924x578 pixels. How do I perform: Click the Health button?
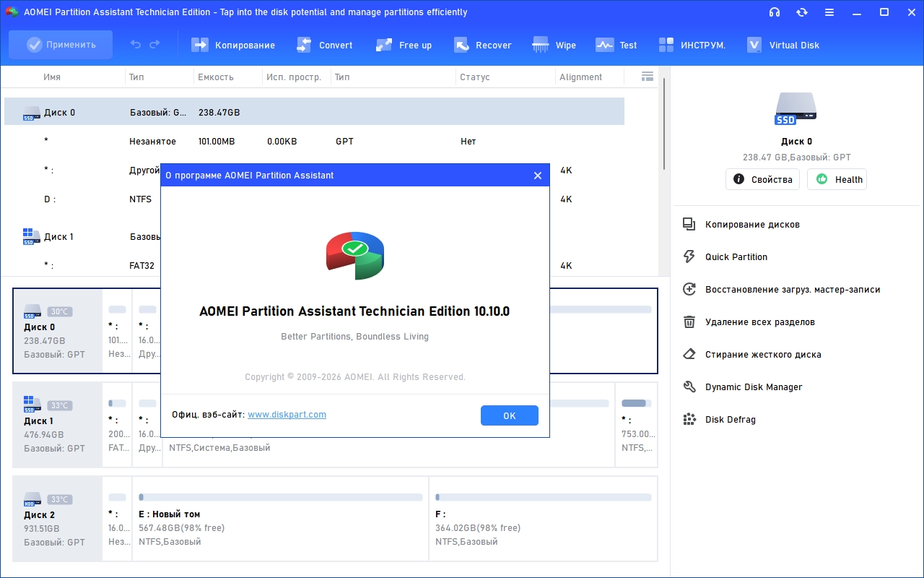coord(837,180)
